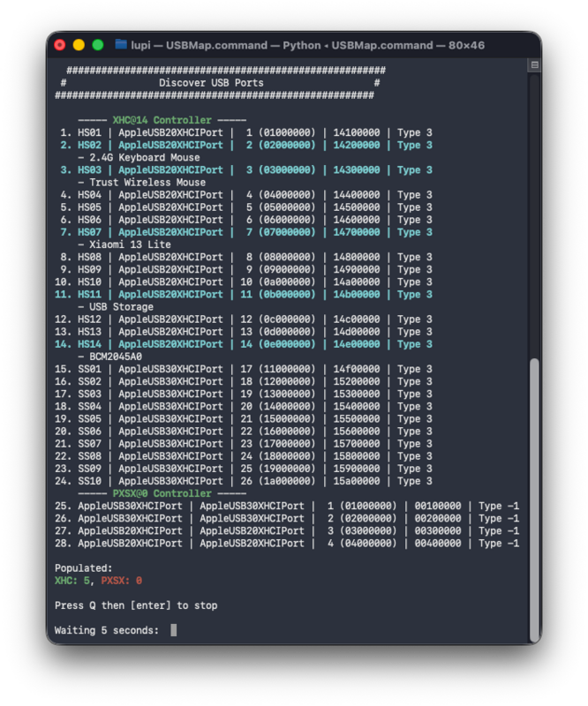Click "Xiaomi 13 Lite" device line
Screen dimensions: 588x706
pyautogui.click(x=130, y=244)
